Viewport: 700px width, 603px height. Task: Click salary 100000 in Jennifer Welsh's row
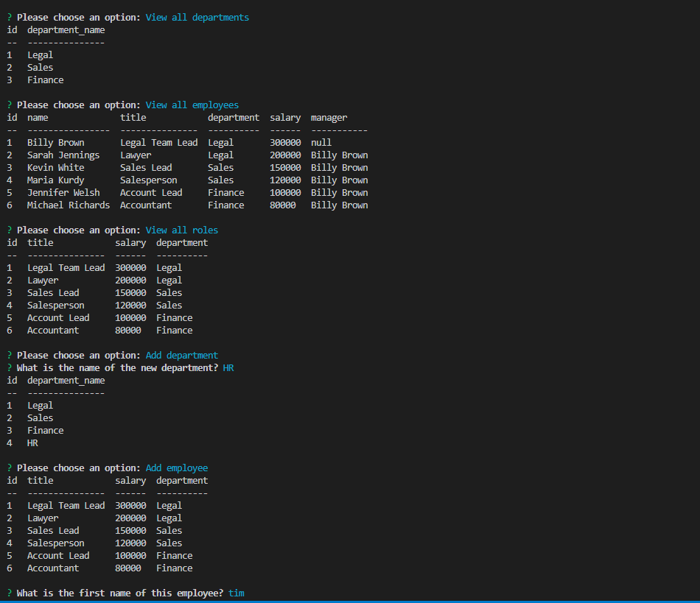click(285, 193)
